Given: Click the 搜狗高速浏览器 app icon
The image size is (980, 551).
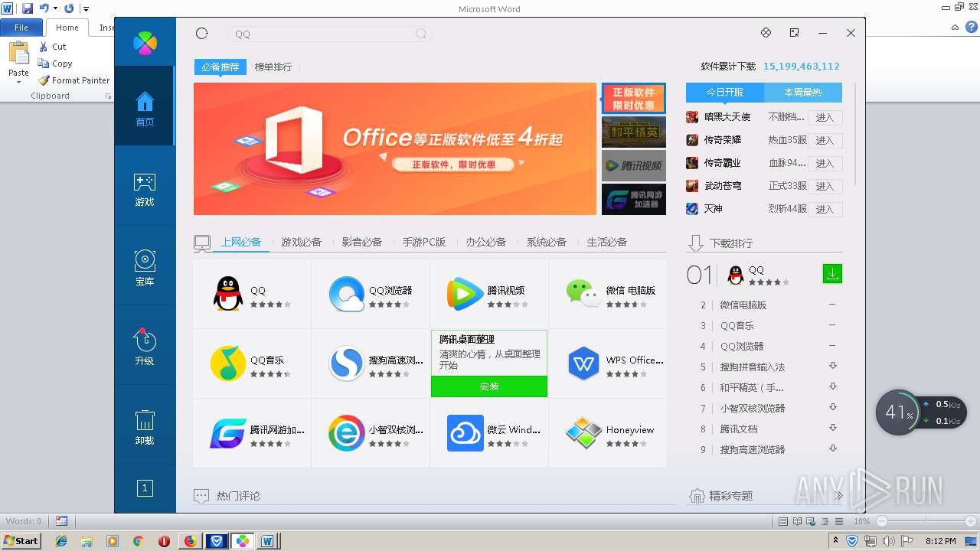Looking at the screenshot, I should click(x=347, y=364).
